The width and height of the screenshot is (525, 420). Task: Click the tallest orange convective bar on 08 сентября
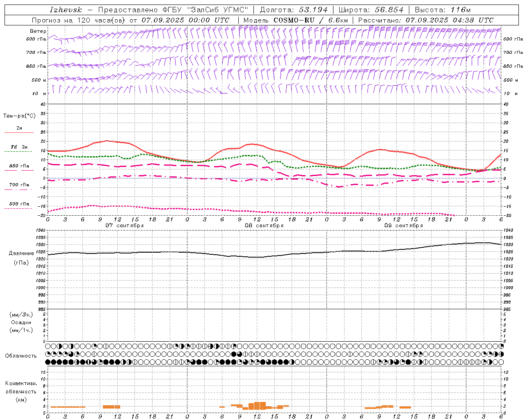pos(260,406)
